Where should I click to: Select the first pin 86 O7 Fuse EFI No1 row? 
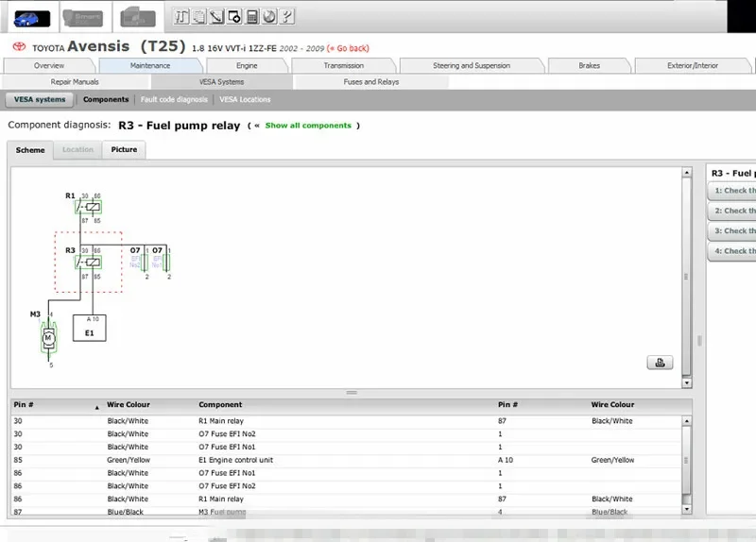tap(346, 473)
